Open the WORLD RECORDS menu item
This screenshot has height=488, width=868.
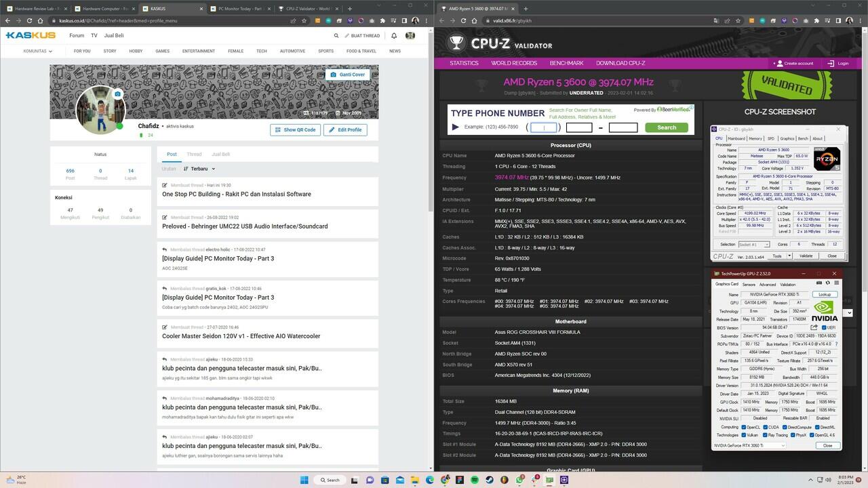pyautogui.click(x=514, y=63)
